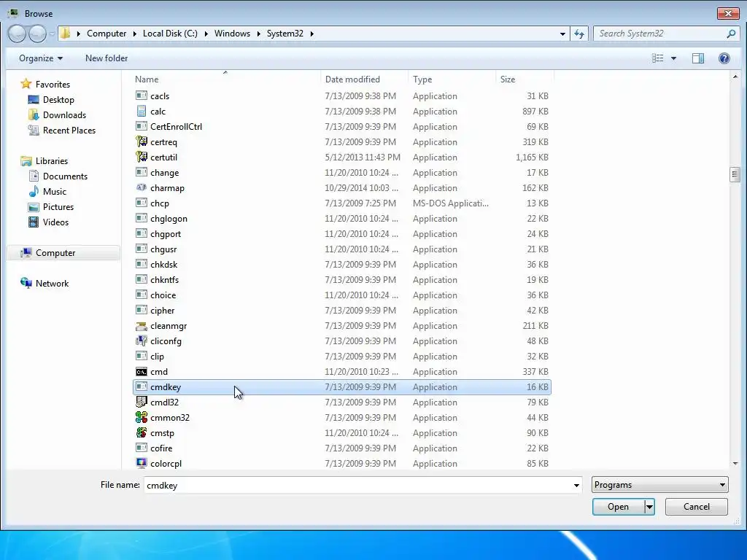Image resolution: width=747 pixels, height=560 pixels.
Task: Sort by the Size column header
Action: [524, 79]
